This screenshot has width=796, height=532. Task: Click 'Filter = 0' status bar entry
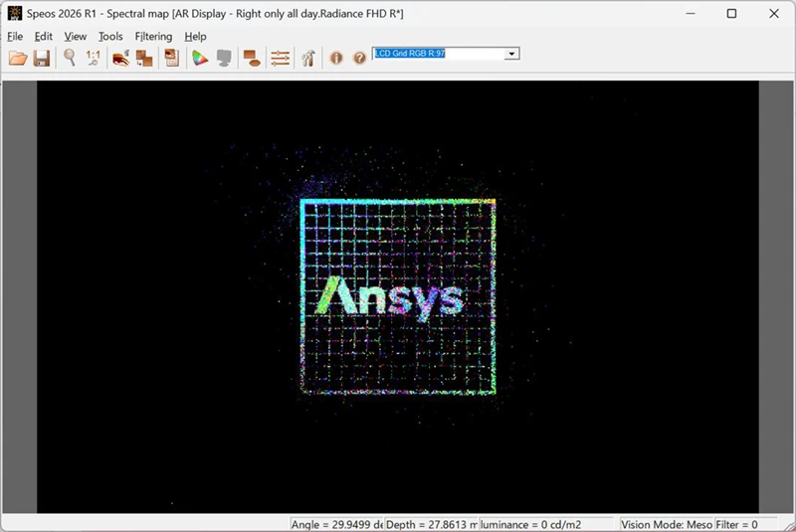(x=745, y=524)
